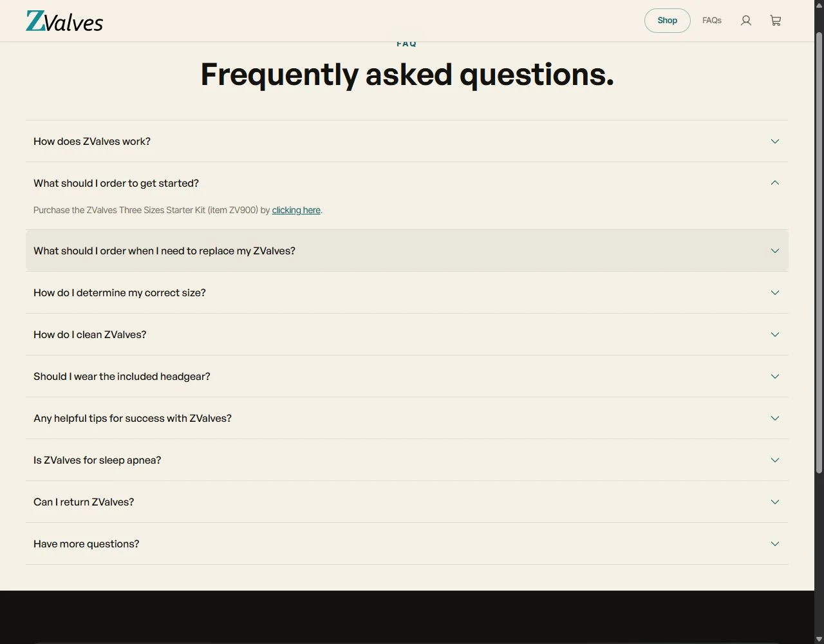
Task: Click 'Any helpful tips for success with ZValves?' text
Action: pos(133,418)
